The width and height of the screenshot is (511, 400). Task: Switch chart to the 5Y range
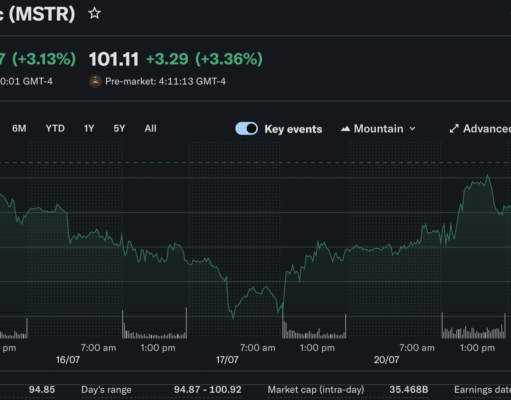click(x=119, y=129)
